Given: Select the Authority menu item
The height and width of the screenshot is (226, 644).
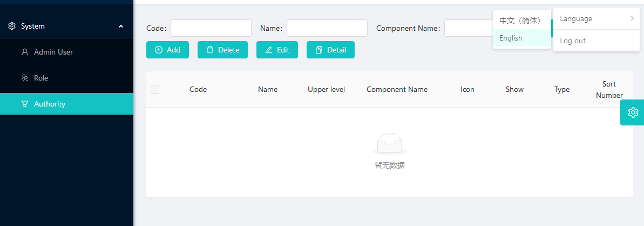Looking at the screenshot, I should tap(66, 104).
